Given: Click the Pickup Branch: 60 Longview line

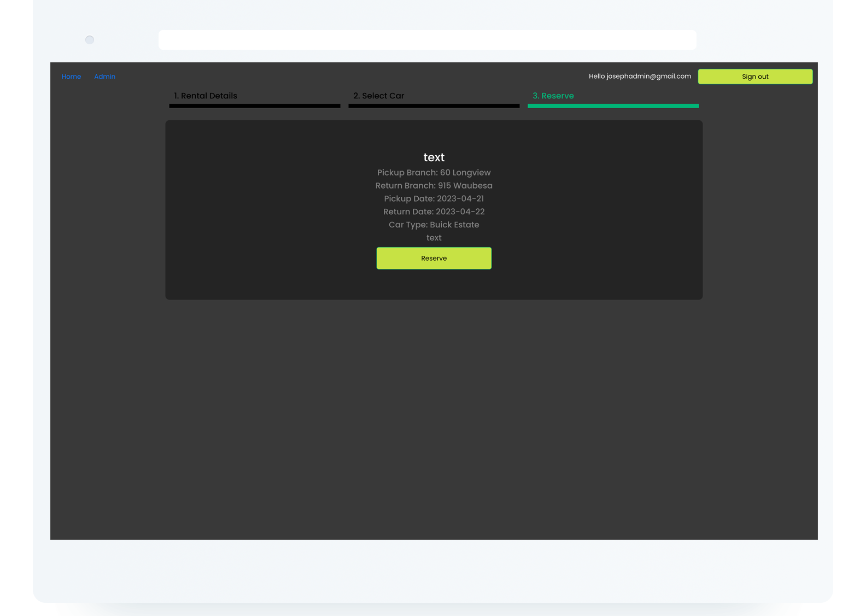Looking at the screenshot, I should click(x=434, y=173).
